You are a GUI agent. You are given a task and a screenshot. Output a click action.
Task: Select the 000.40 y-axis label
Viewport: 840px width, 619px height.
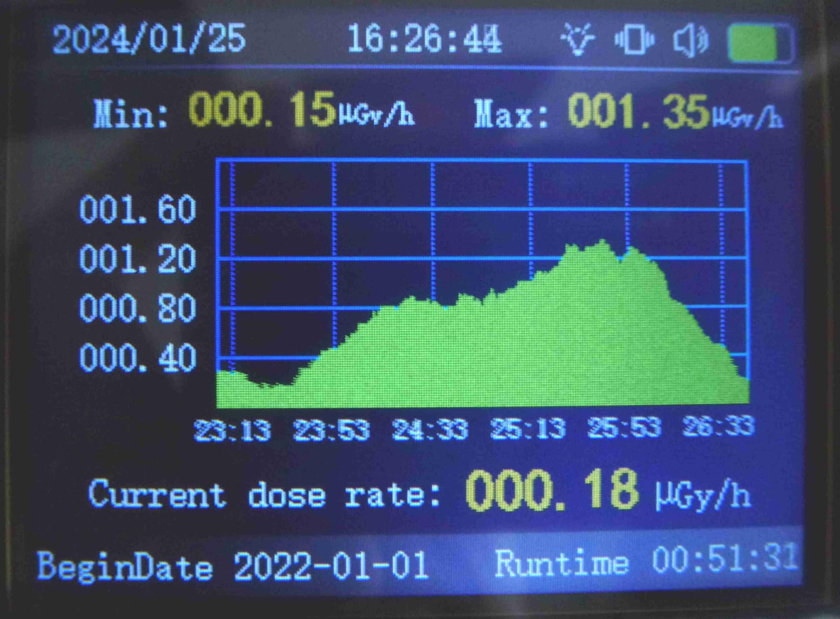click(x=138, y=357)
